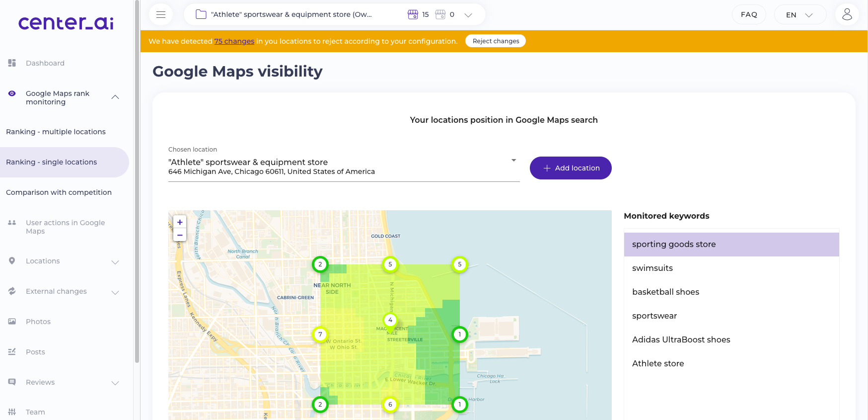The height and width of the screenshot is (420, 868).
Task: Expand the Reviews sidebar section
Action: coord(115,383)
